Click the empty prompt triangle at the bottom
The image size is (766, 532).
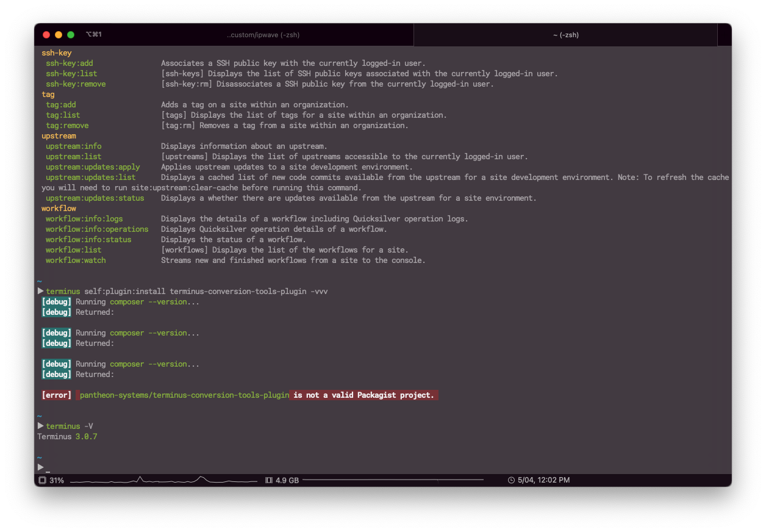click(40, 467)
